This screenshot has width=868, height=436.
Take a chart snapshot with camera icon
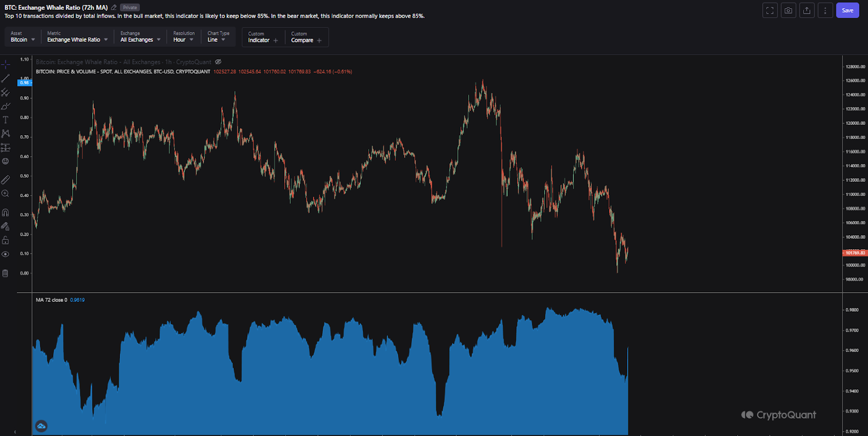(x=788, y=10)
